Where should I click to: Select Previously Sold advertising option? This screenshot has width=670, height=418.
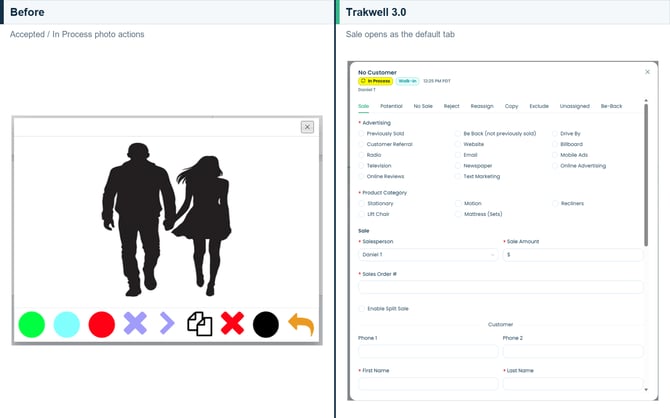point(362,133)
